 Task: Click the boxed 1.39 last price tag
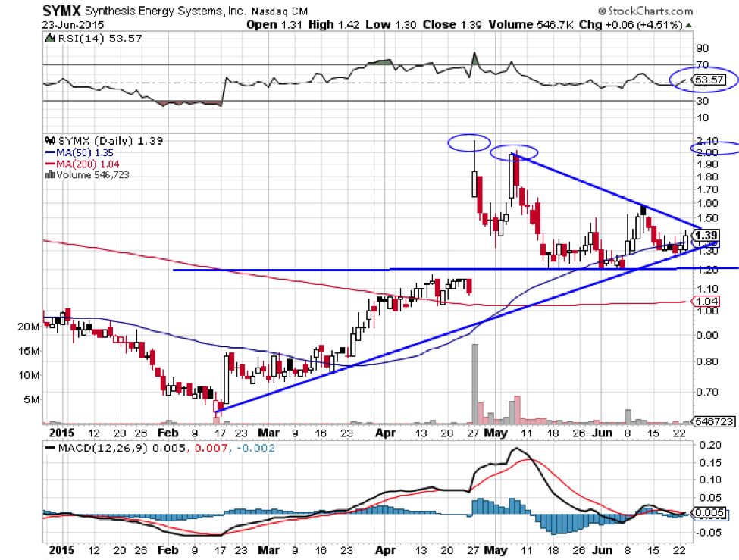coord(706,235)
